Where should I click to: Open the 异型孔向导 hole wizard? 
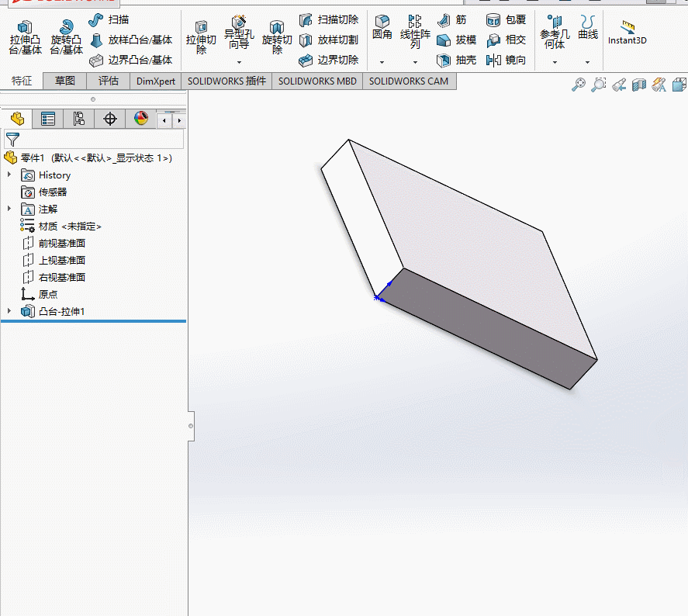pos(239,33)
